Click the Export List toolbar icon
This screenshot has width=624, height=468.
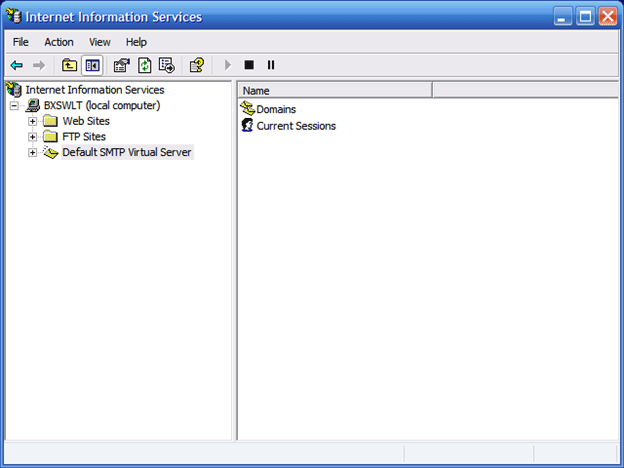click(x=167, y=65)
